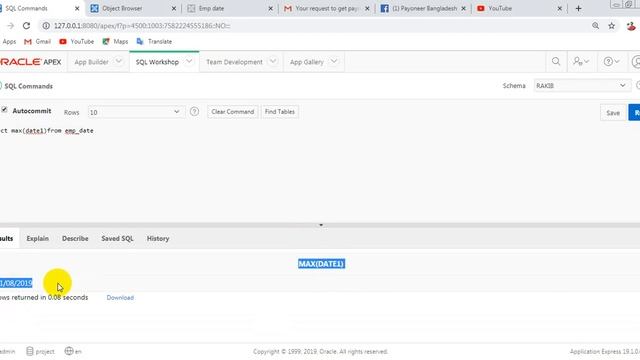Image resolution: width=640 pixels, height=360 pixels.
Task: Click the SQL Commands breadcrumb title
Action: click(29, 86)
